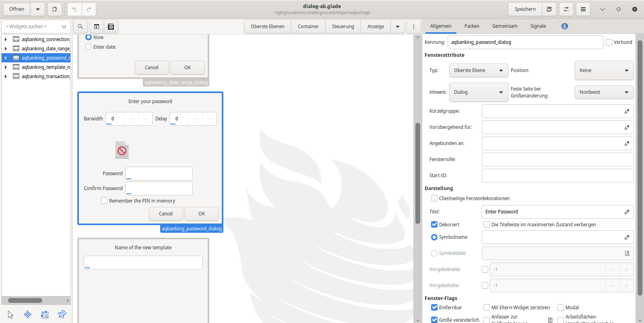The width and height of the screenshot is (644, 323).
Task: Click pencil icon in Kürzelgruppe field
Action: pyautogui.click(x=627, y=111)
